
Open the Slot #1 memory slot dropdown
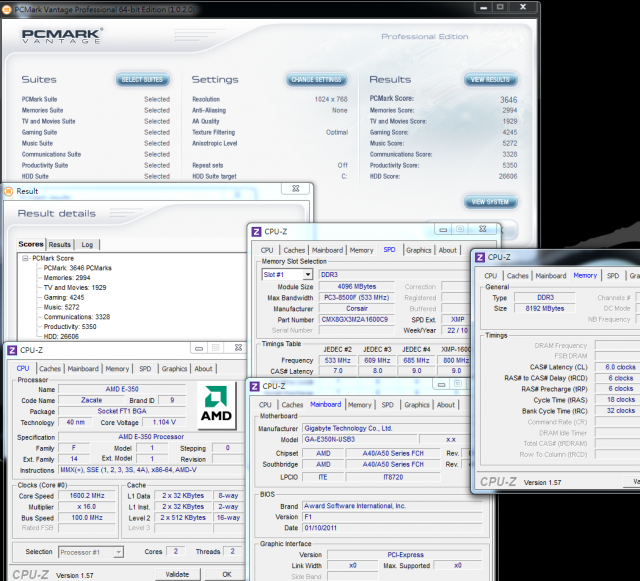point(308,274)
